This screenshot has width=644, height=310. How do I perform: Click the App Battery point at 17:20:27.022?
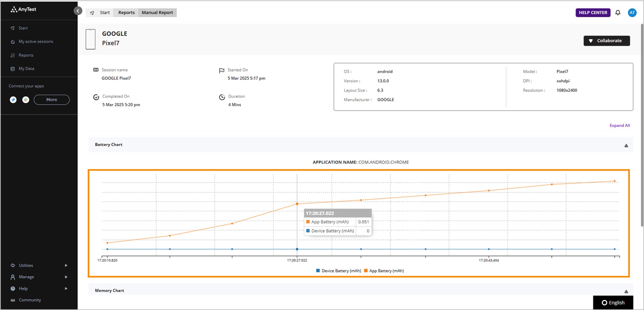click(297, 204)
